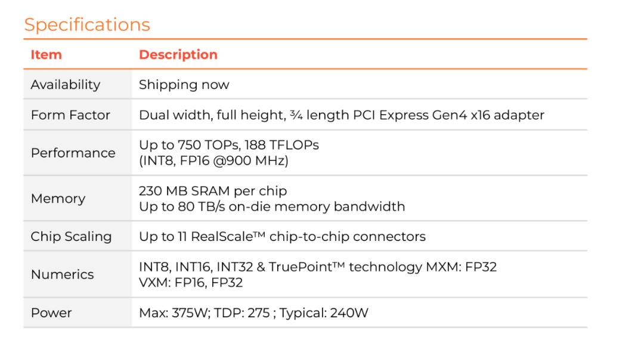The image size is (644, 343).
Task: Select the Item column header
Action: tap(46, 55)
